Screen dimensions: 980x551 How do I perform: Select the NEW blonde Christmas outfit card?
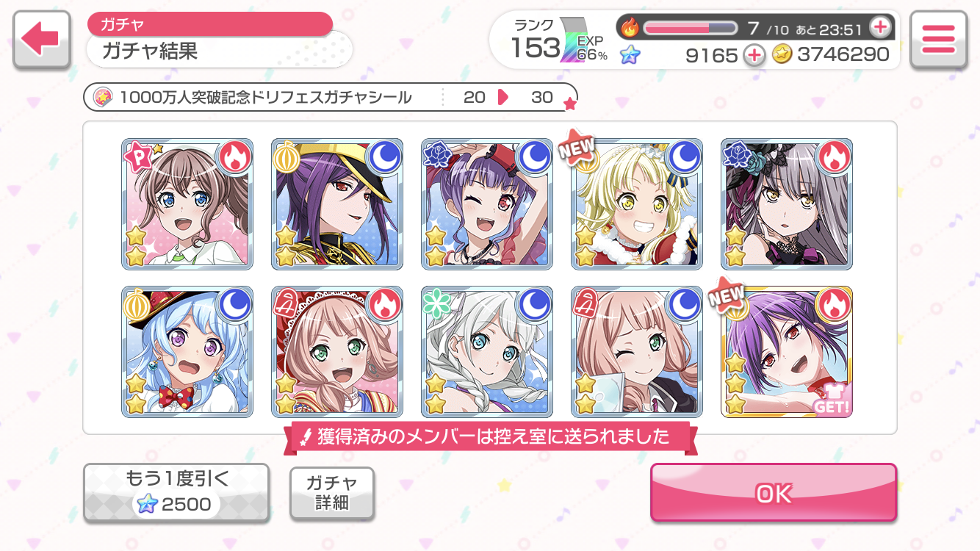[637, 204]
